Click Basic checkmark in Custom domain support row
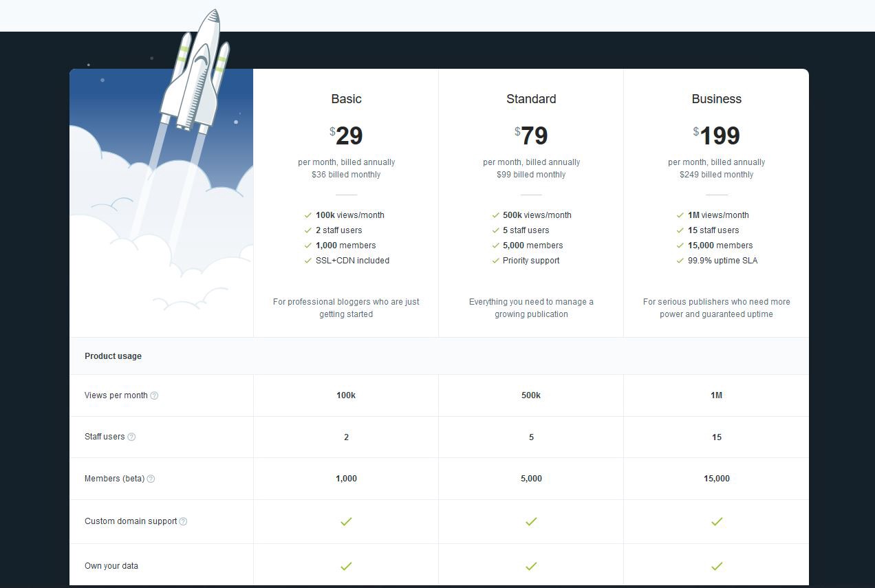This screenshot has width=875, height=588. [x=346, y=521]
